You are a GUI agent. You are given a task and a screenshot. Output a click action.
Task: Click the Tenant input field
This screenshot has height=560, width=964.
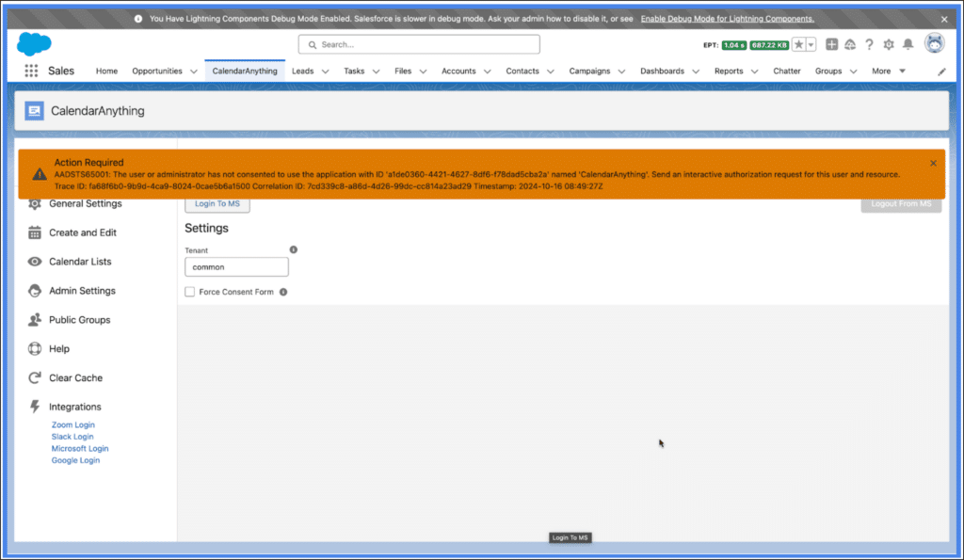pyautogui.click(x=236, y=267)
